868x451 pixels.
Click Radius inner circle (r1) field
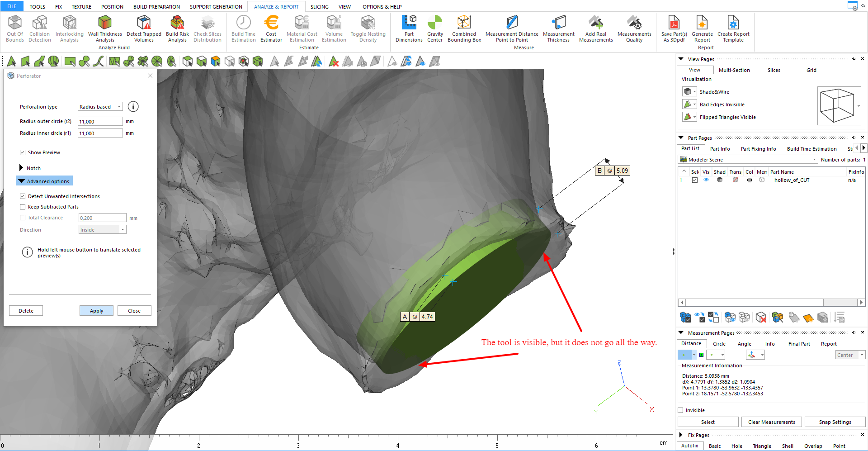100,133
